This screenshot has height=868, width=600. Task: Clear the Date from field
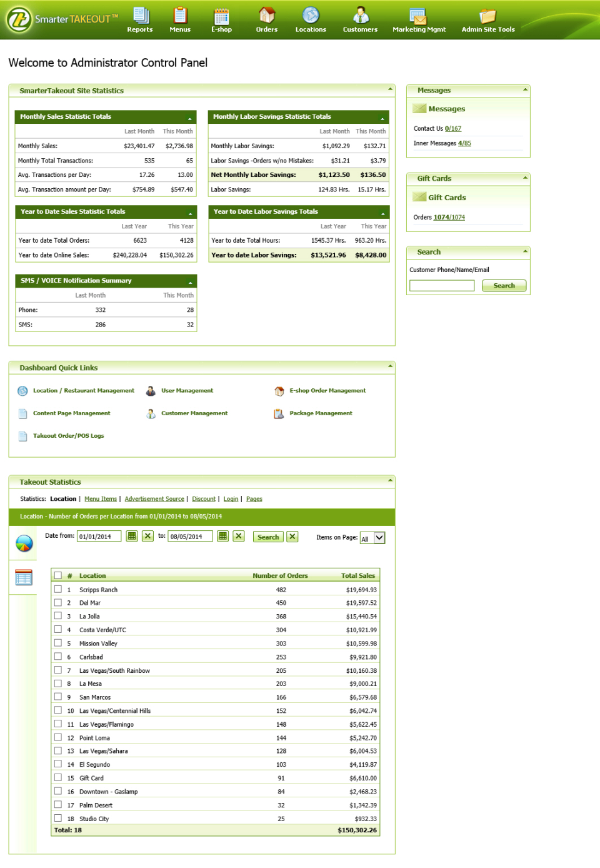point(147,536)
